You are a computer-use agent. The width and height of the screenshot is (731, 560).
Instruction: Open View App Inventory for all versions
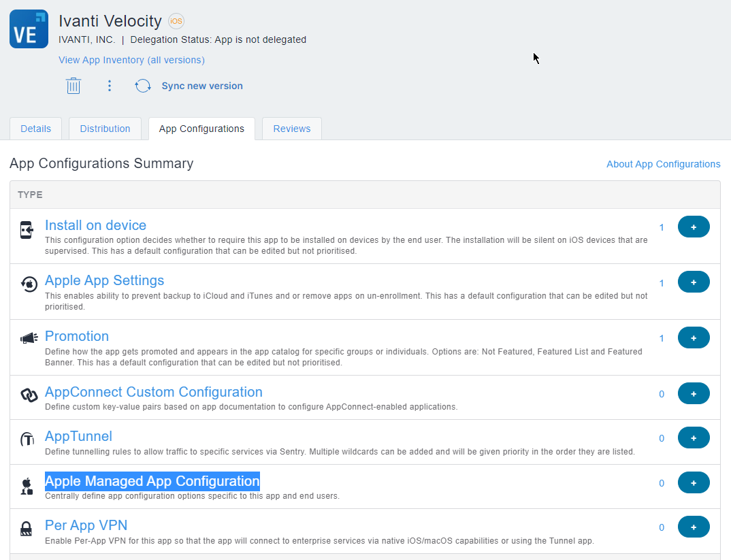(x=131, y=60)
